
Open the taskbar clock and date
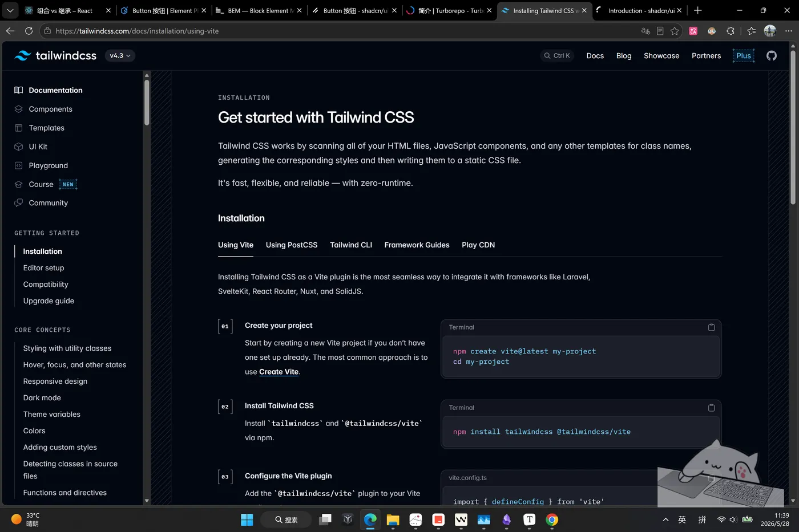pyautogui.click(x=775, y=519)
